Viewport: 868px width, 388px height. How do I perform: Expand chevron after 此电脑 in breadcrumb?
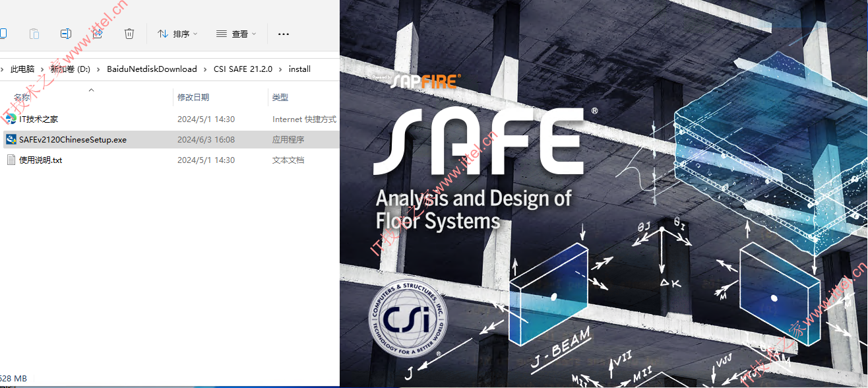42,69
